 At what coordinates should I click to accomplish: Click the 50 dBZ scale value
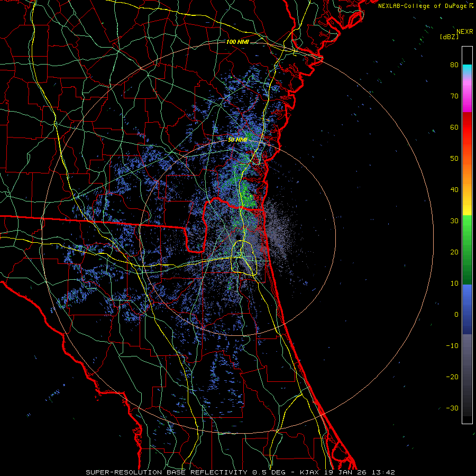click(x=454, y=159)
